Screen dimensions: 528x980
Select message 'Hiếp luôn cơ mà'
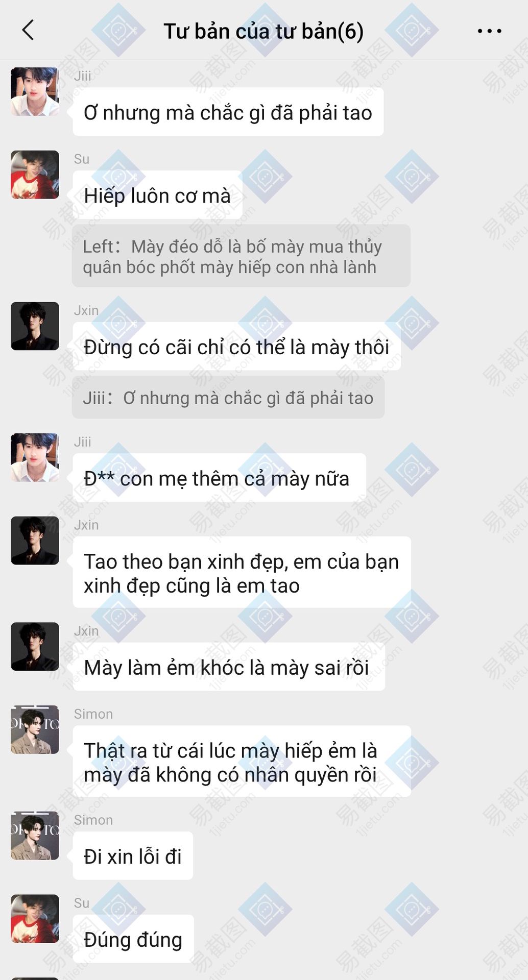click(x=157, y=195)
